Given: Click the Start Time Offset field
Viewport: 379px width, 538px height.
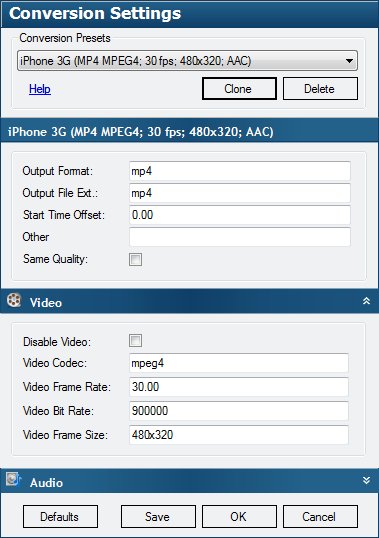Looking at the screenshot, I should 240,215.
